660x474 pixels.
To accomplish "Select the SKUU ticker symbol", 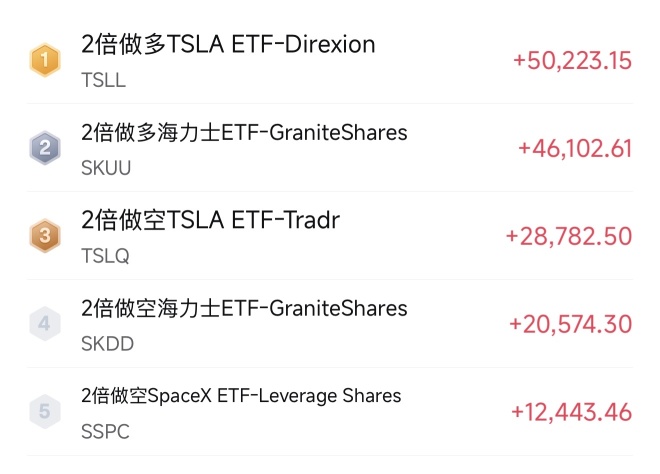I will point(106,168).
